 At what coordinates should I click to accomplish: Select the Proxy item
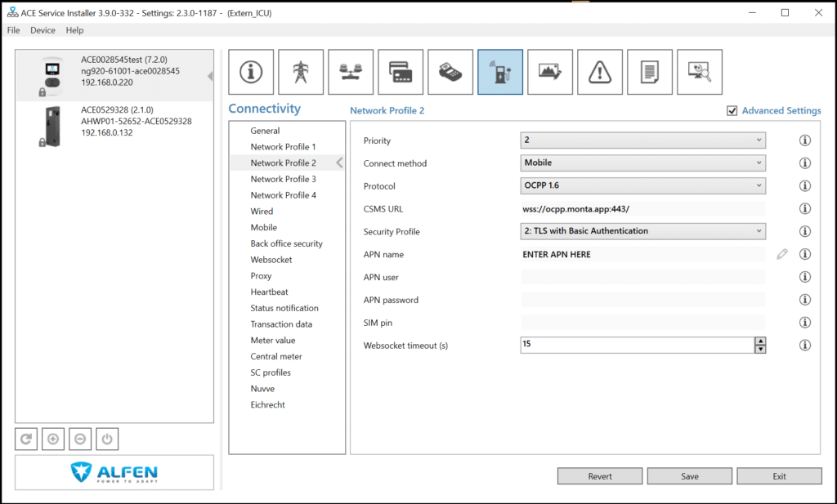[x=261, y=276]
